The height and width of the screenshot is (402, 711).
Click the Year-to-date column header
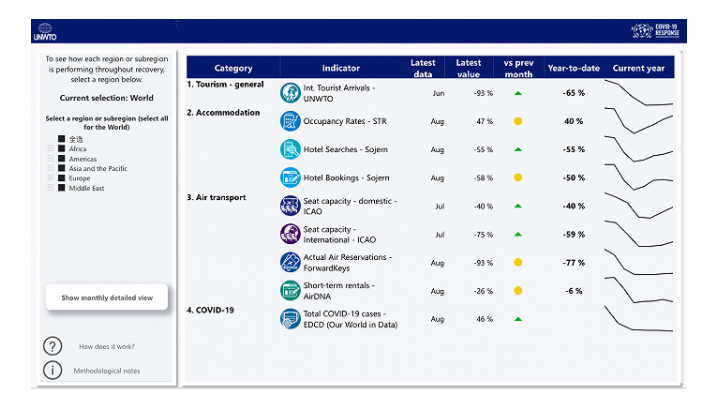pos(573,68)
